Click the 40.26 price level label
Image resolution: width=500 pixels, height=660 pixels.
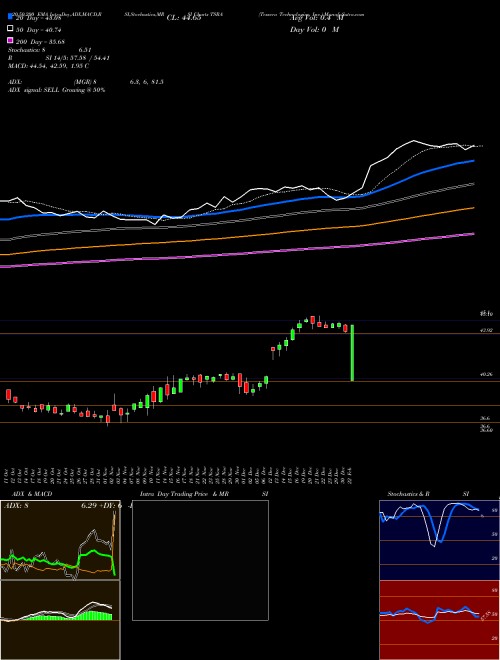pos(487,375)
